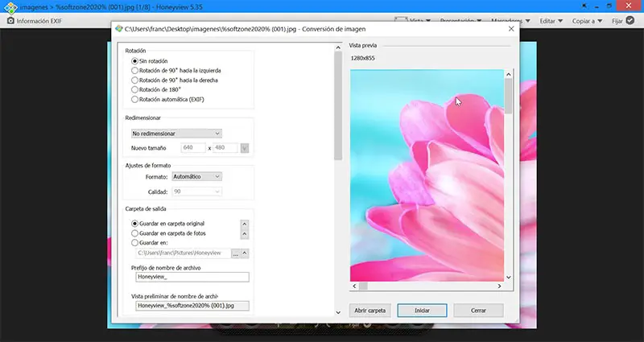Expand the Marcadores menu
The height and width of the screenshot is (342, 644).
click(510, 21)
